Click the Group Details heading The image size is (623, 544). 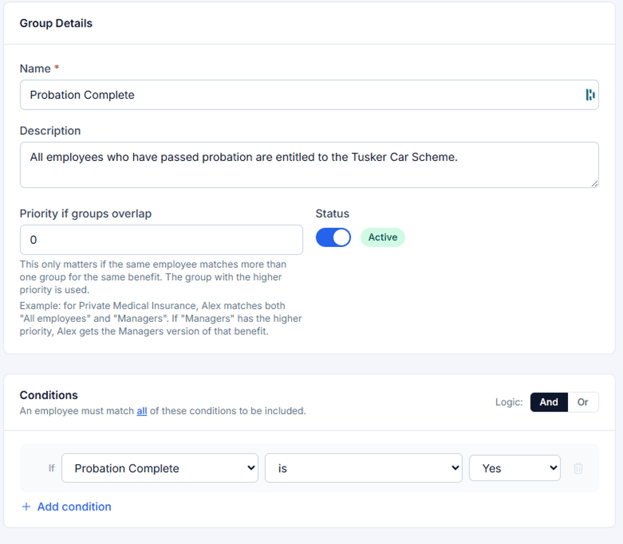(x=56, y=23)
